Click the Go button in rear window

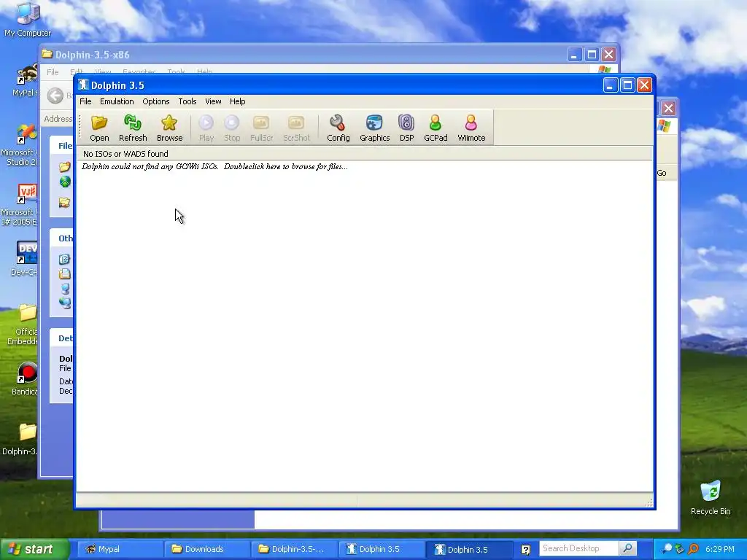pyautogui.click(x=662, y=173)
